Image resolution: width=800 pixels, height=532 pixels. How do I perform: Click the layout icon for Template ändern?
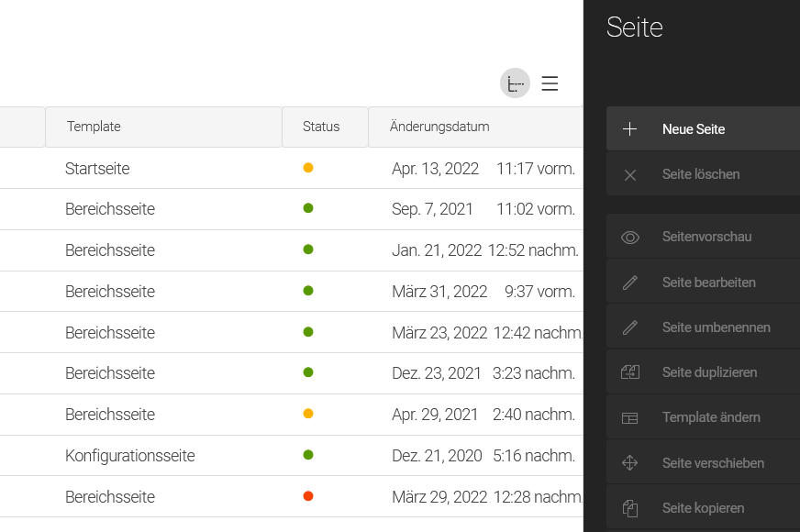point(630,417)
